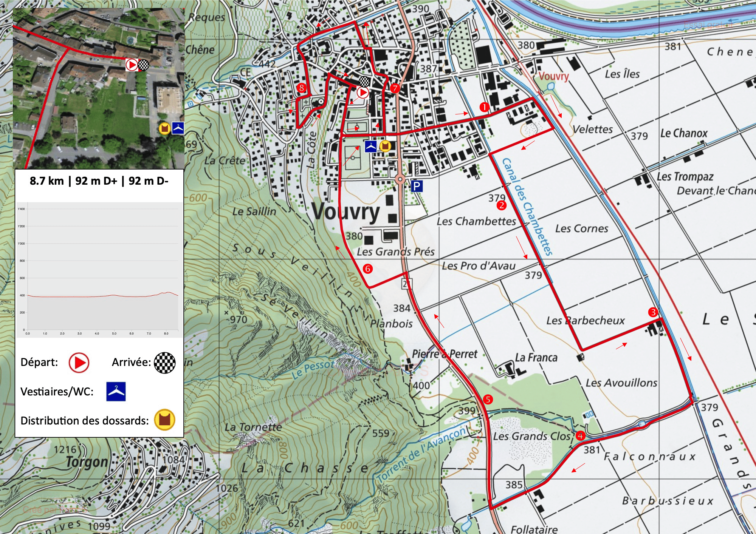Click kilometer marker 7 in the town centre
This screenshot has height=534, width=756.
395,88
